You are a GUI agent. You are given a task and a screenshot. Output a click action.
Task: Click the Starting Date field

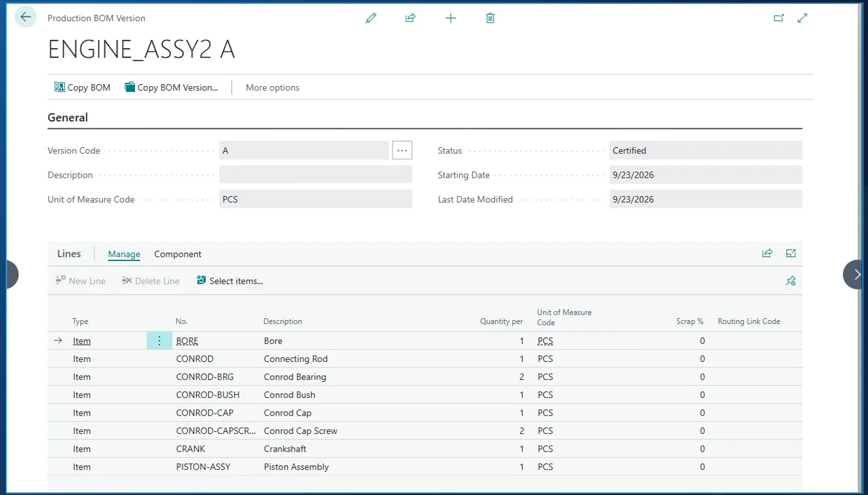(x=706, y=175)
